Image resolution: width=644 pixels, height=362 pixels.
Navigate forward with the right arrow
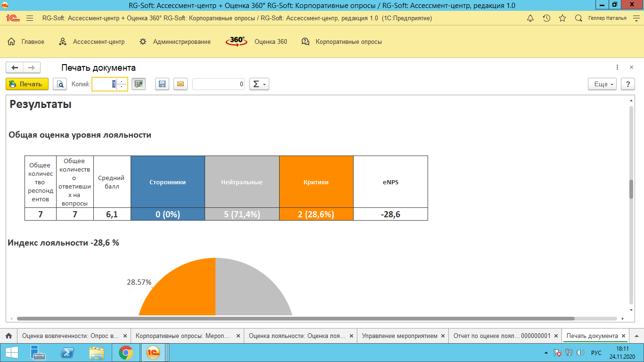tap(32, 67)
